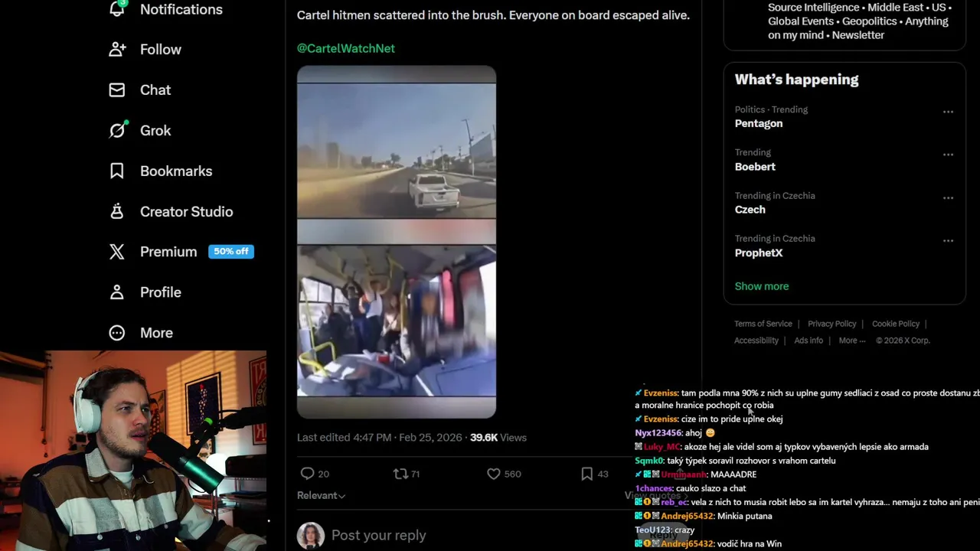Click the Creator Studio icon
The image size is (980, 551).
[117, 212]
